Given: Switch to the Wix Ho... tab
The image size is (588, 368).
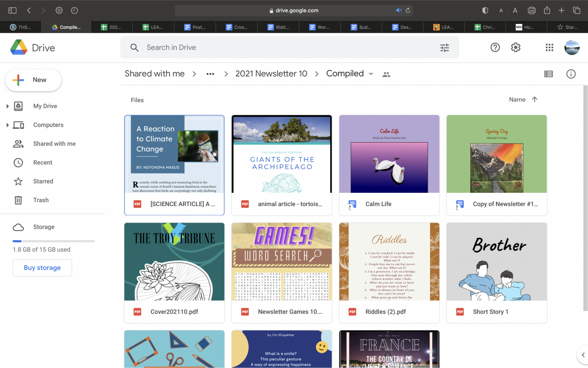Looking at the screenshot, I should point(526,27).
